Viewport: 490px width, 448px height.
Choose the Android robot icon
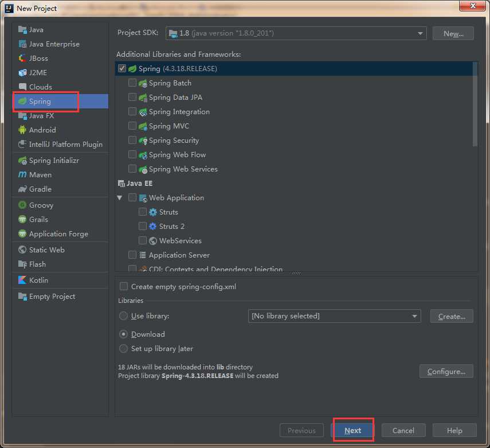point(22,130)
